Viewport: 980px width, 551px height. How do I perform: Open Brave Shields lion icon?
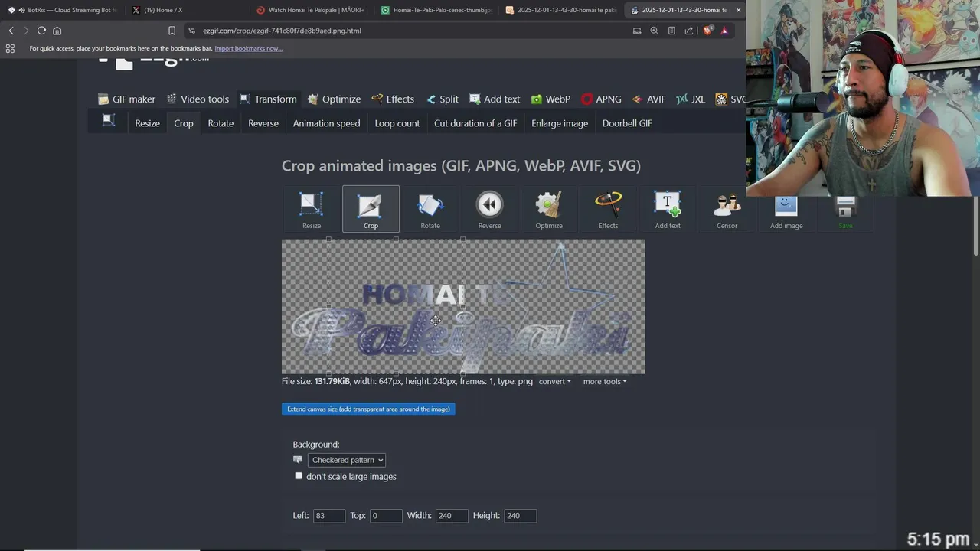point(708,31)
